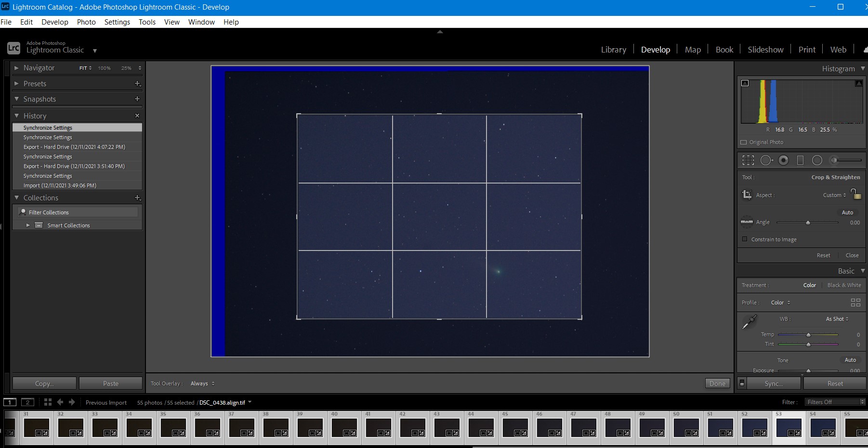Click the Done button

click(x=717, y=383)
